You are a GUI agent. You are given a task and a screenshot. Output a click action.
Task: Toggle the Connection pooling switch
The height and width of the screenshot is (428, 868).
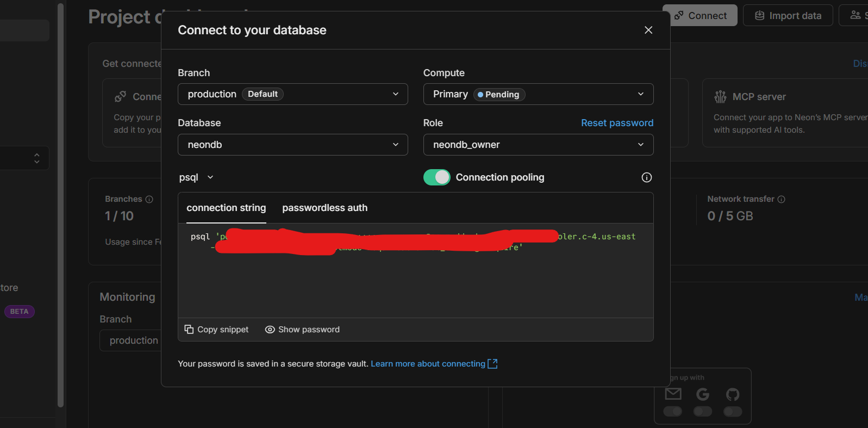[x=437, y=177]
